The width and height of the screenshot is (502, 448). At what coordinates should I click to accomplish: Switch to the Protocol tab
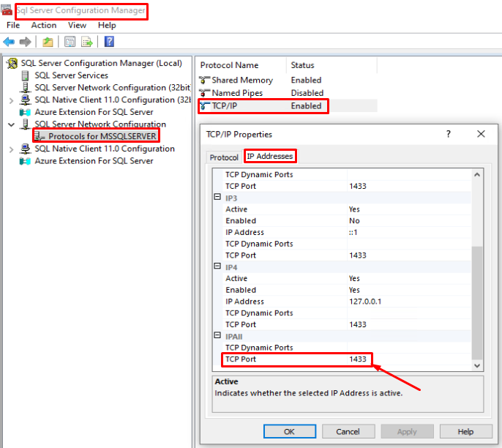pos(224,157)
